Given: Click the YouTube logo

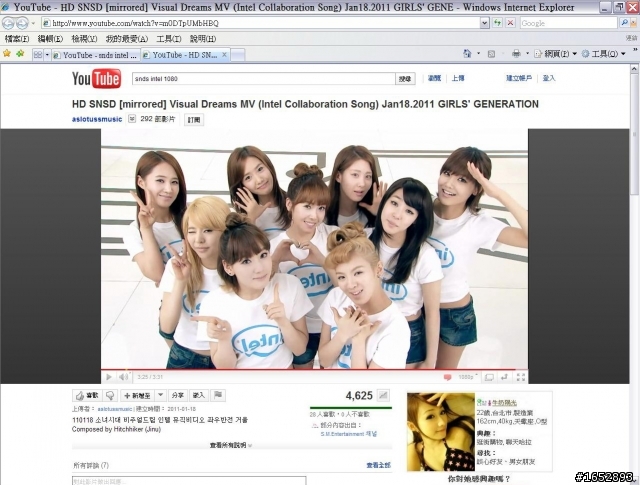Looking at the screenshot, I should [96, 79].
